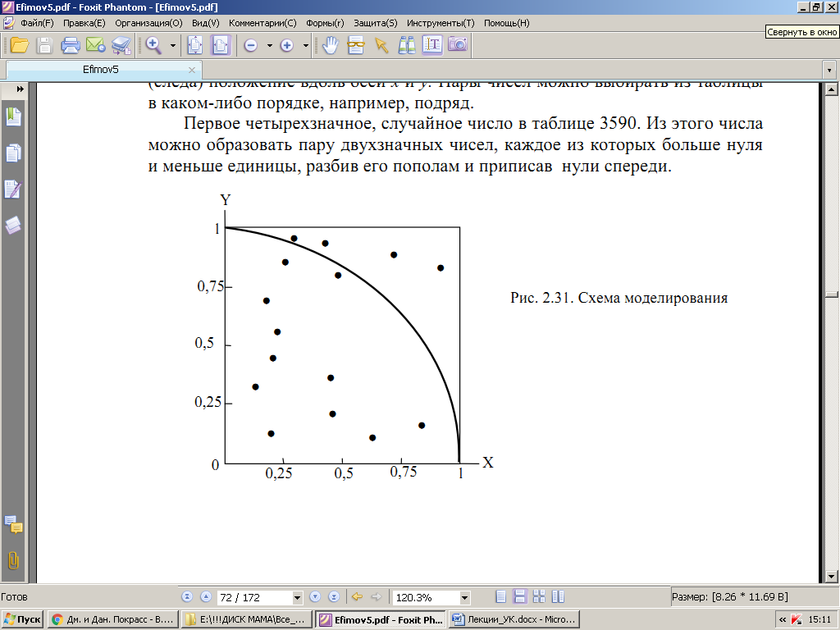Open the Инструменты(T) menu
The height and width of the screenshot is (630, 840).
coord(441,23)
